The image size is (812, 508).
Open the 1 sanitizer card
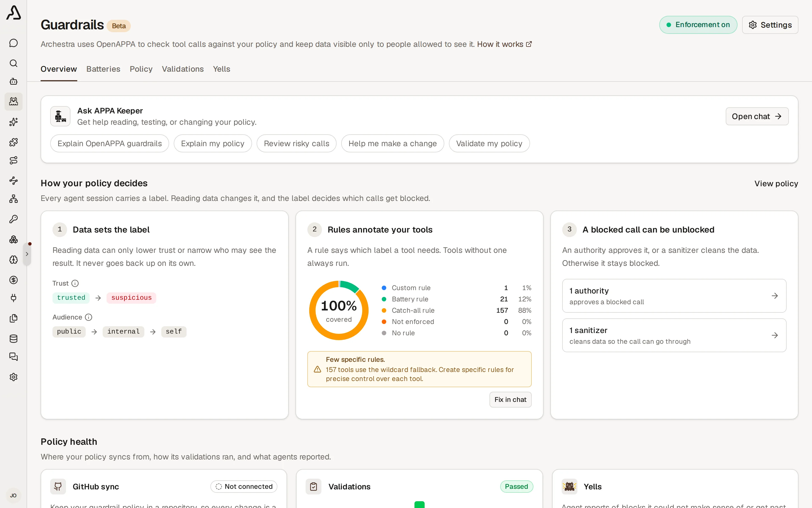click(x=674, y=335)
